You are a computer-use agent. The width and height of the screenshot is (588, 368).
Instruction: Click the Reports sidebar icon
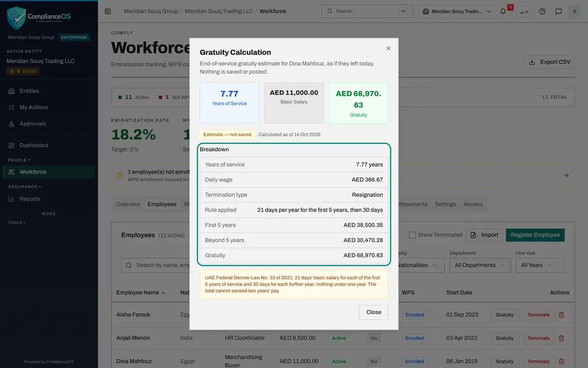point(11,199)
